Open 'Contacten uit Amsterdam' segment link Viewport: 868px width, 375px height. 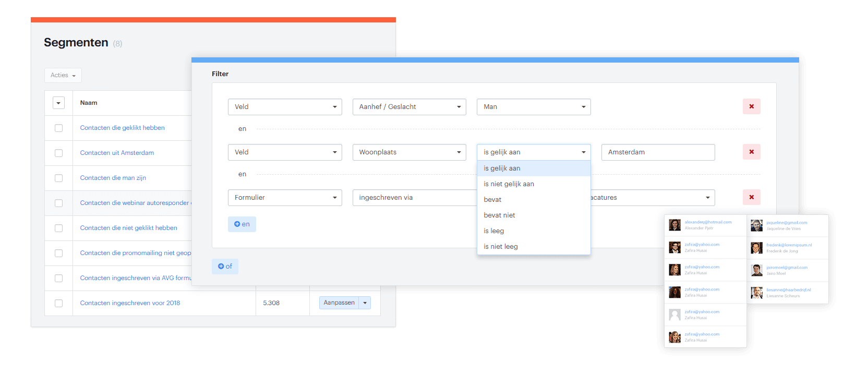(x=117, y=153)
